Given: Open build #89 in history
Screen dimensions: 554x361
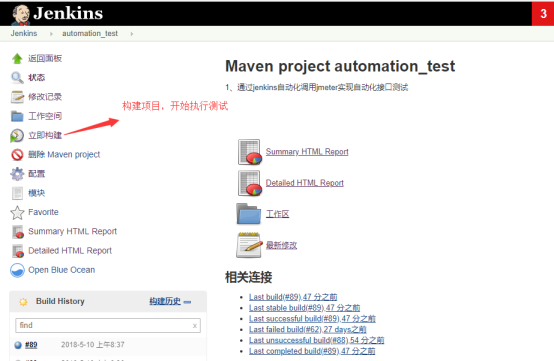Looking at the screenshot, I should (31, 345).
